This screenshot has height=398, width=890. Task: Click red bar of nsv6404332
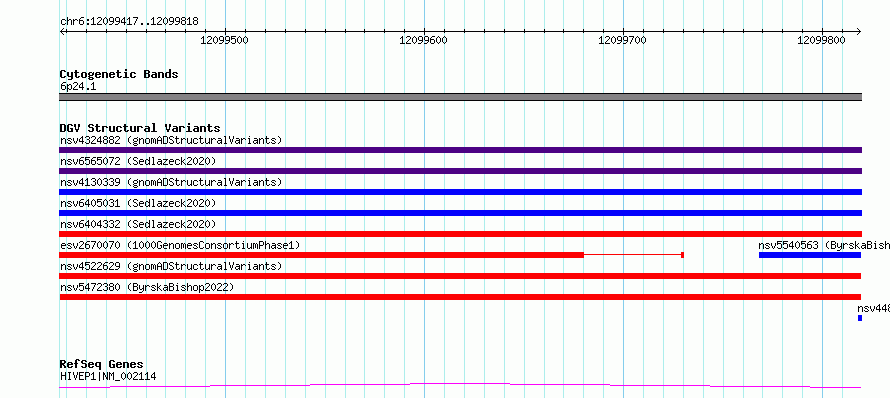tap(460, 234)
